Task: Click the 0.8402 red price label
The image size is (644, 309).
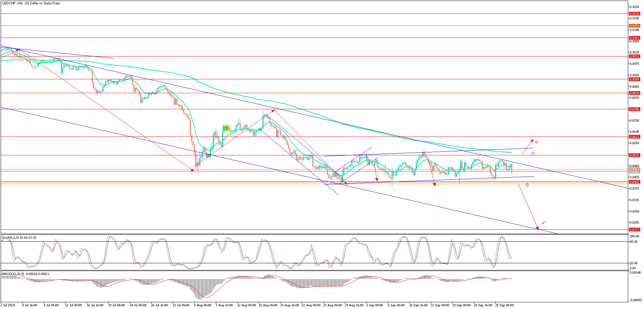Action: click(634, 182)
